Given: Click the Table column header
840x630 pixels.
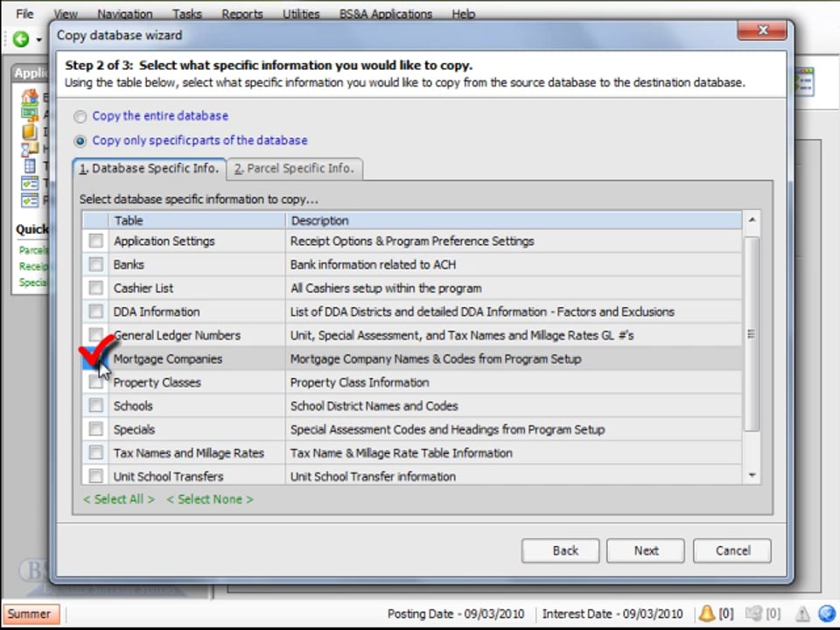Looking at the screenshot, I should tap(197, 220).
